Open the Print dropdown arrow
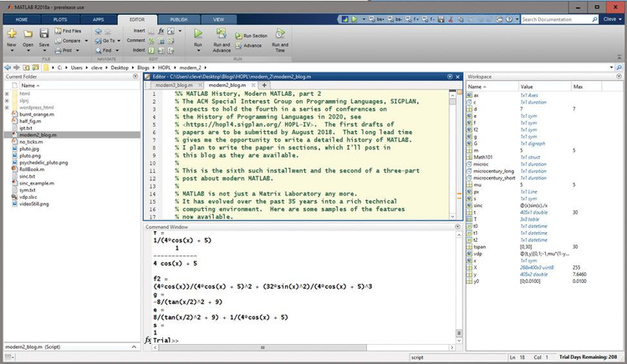The image size is (627, 364). coord(78,51)
